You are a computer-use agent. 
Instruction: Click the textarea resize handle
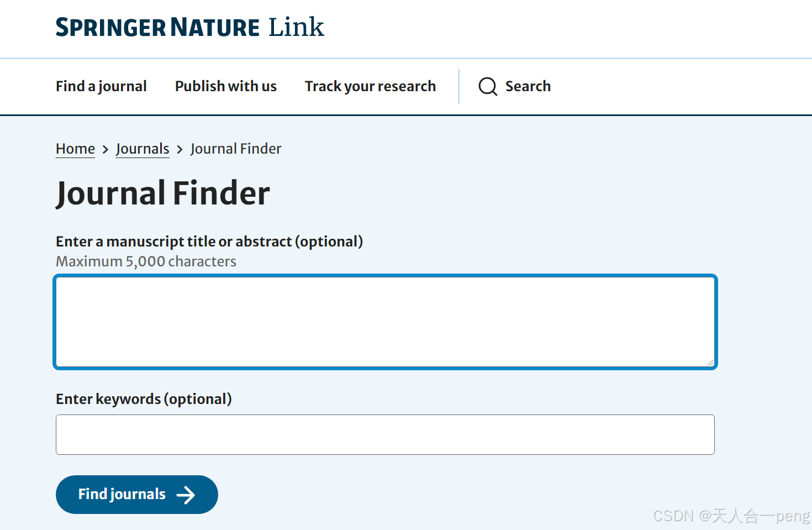[709, 362]
